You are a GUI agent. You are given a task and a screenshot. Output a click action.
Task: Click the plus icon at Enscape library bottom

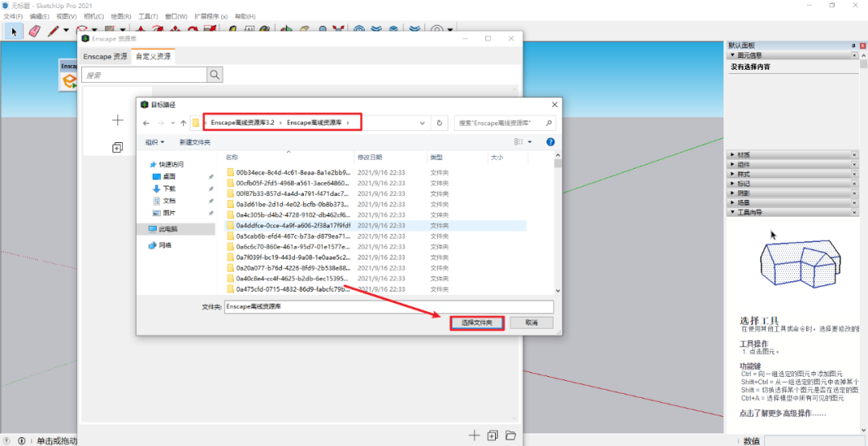click(473, 436)
